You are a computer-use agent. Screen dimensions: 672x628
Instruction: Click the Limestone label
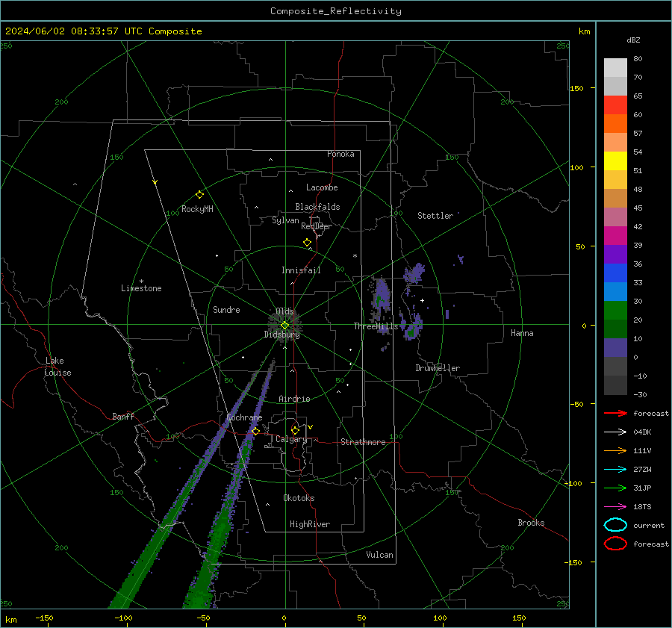[x=141, y=288]
